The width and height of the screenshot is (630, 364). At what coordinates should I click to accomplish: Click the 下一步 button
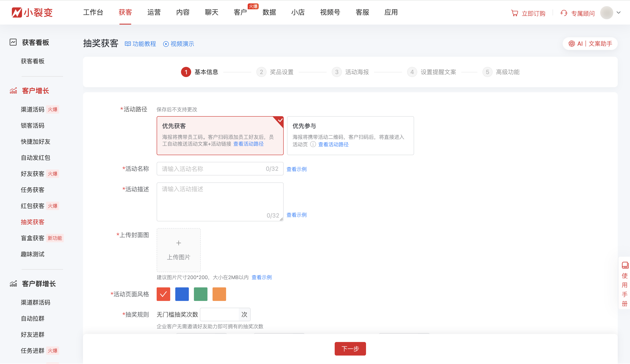pyautogui.click(x=350, y=349)
